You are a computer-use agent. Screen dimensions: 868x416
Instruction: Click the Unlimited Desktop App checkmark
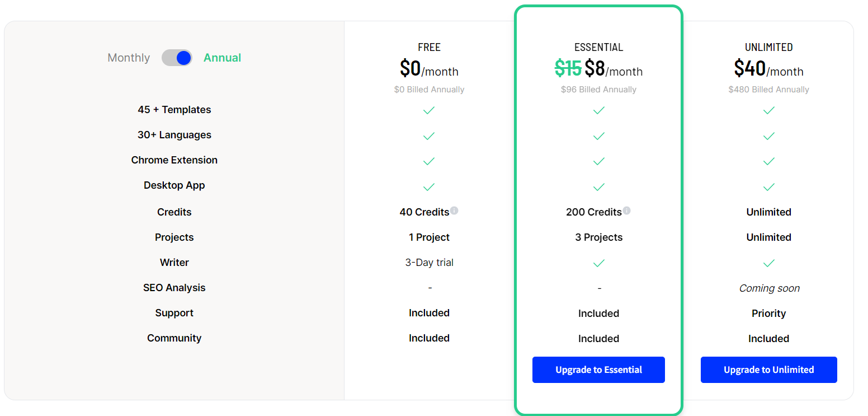[x=768, y=187]
